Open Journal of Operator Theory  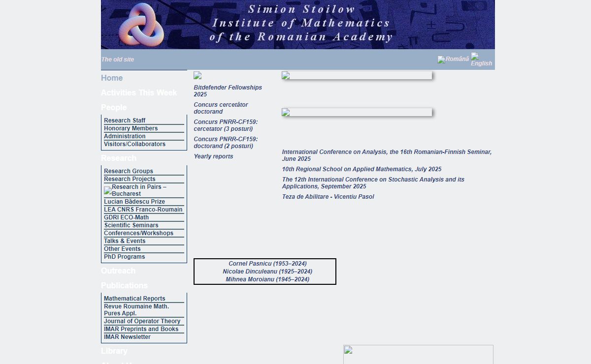coord(142,321)
